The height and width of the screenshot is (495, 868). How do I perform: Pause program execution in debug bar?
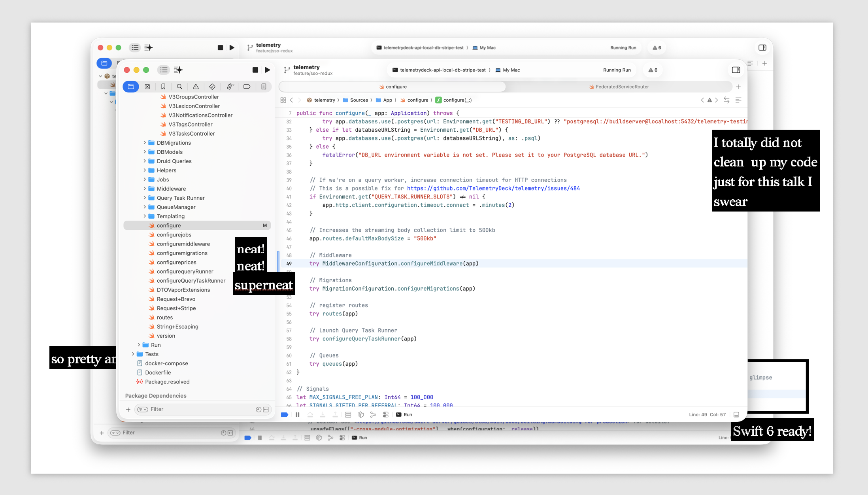coord(298,415)
